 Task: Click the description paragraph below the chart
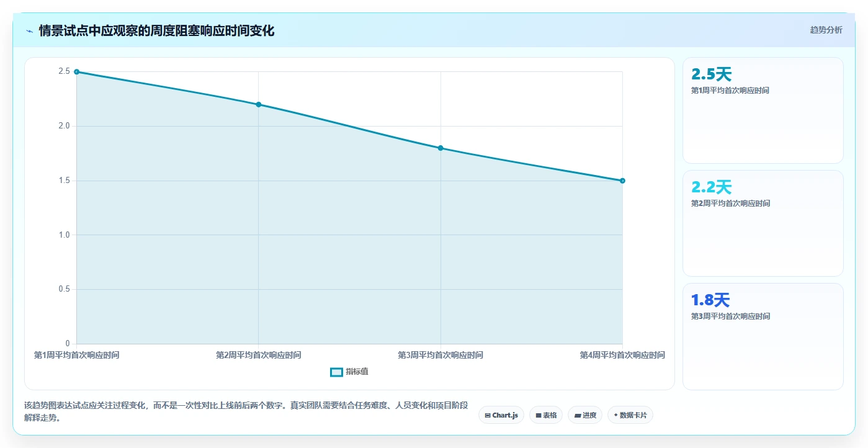click(x=246, y=411)
